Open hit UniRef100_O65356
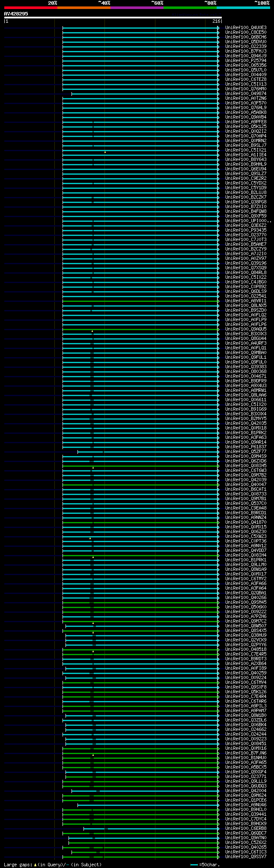The image size is (274, 868). click(x=246, y=65)
